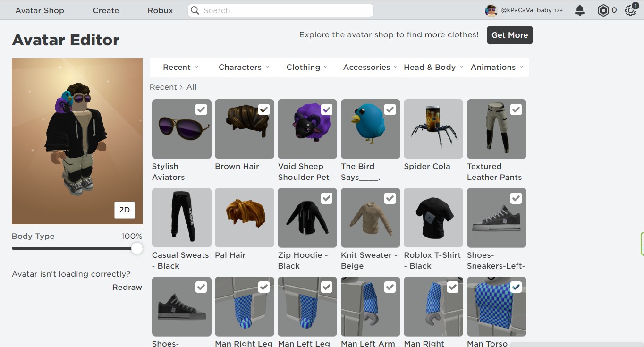Uncheck the Man Torso checkbox
Viewport: 644px width, 347px height.
[516, 287]
